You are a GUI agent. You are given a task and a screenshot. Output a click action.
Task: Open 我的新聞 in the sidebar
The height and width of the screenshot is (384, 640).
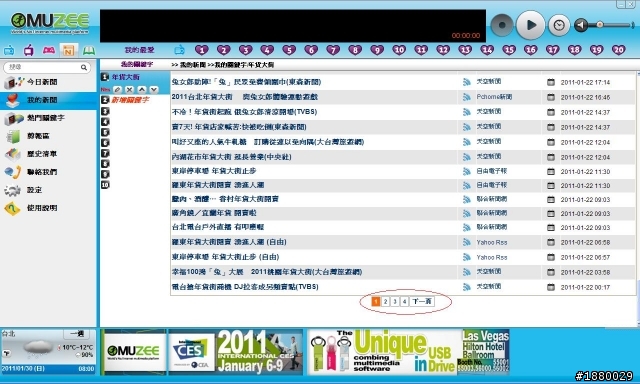[x=49, y=100]
